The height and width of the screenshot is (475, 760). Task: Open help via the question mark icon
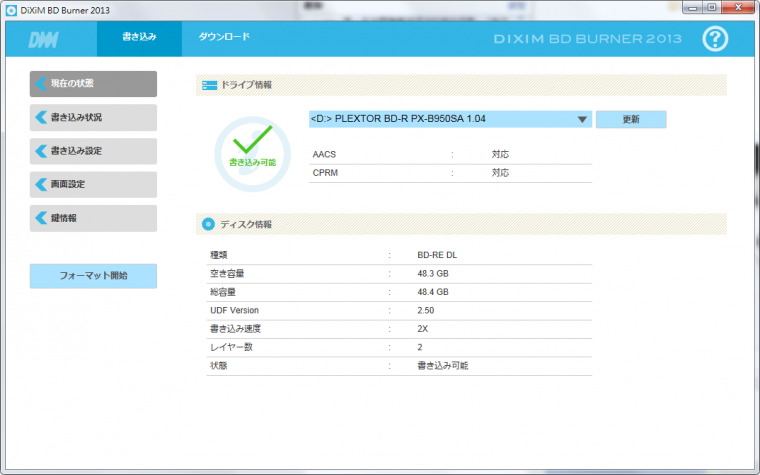(716, 38)
